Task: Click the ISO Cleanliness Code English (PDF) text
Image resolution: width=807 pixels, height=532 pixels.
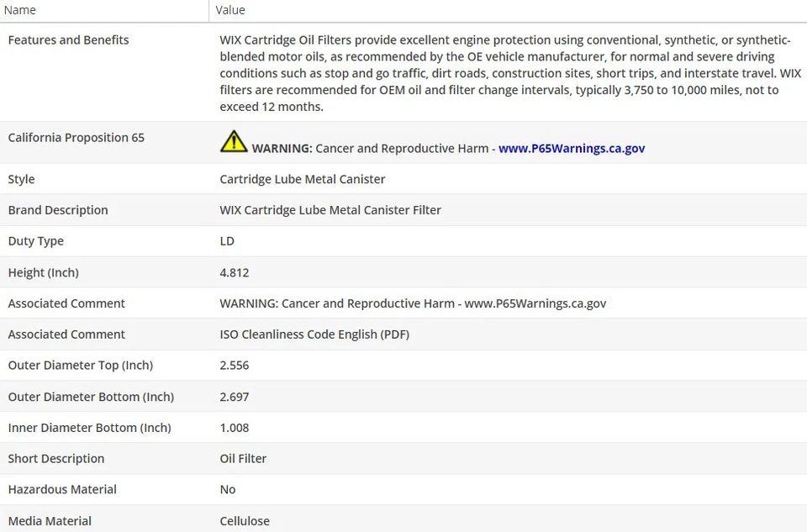Action: 314,334
